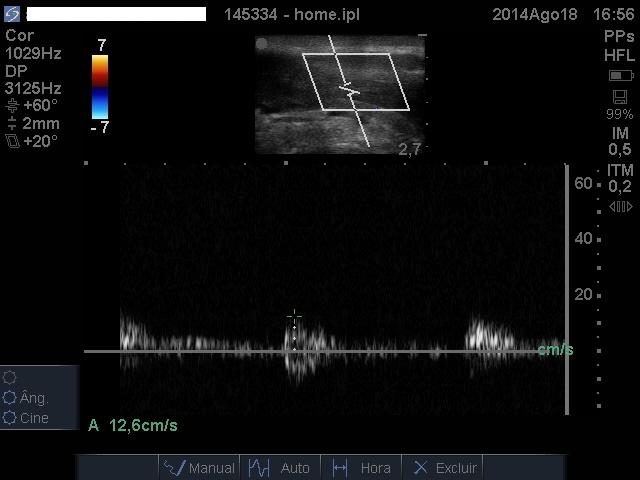
Task: Click the battery status icon
Action: [620, 76]
